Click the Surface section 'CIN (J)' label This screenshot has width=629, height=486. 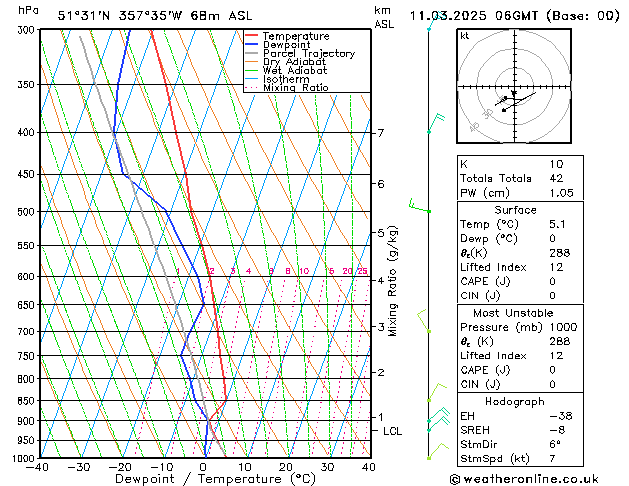click(480, 296)
